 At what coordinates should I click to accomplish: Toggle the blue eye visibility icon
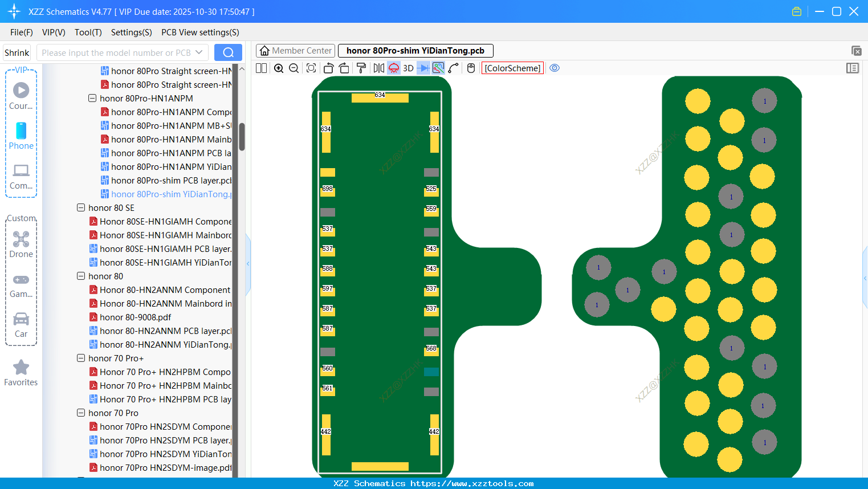pyautogui.click(x=555, y=68)
